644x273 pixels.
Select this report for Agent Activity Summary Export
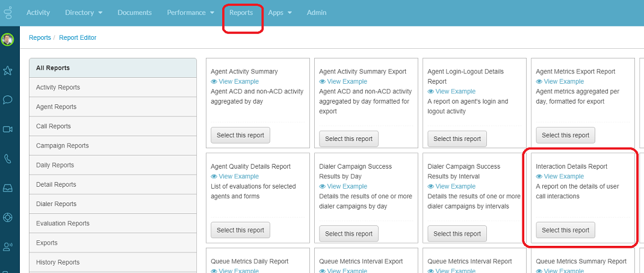(x=348, y=139)
